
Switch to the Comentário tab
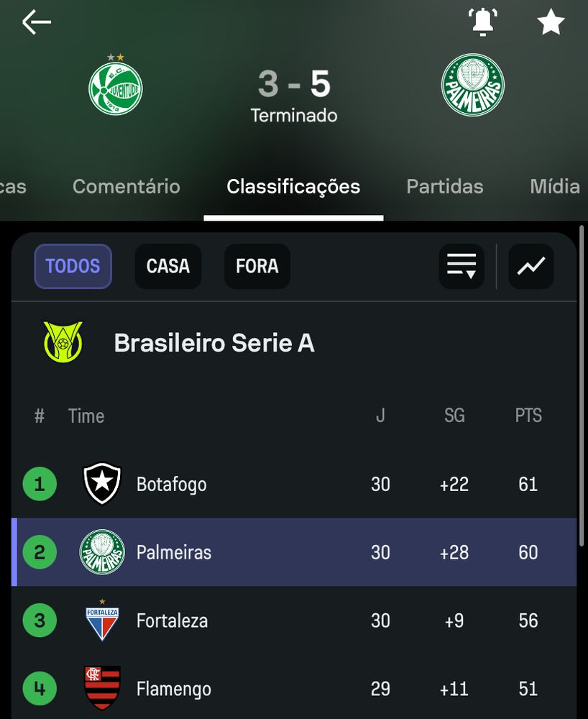pos(127,187)
